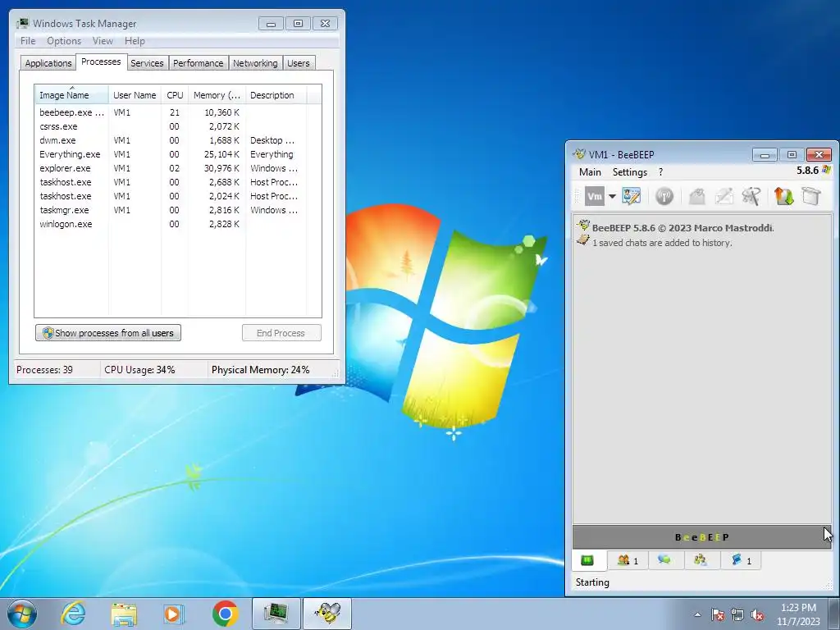Image resolution: width=840 pixels, height=630 pixels.
Task: Sort processes by User Name column
Action: click(135, 95)
